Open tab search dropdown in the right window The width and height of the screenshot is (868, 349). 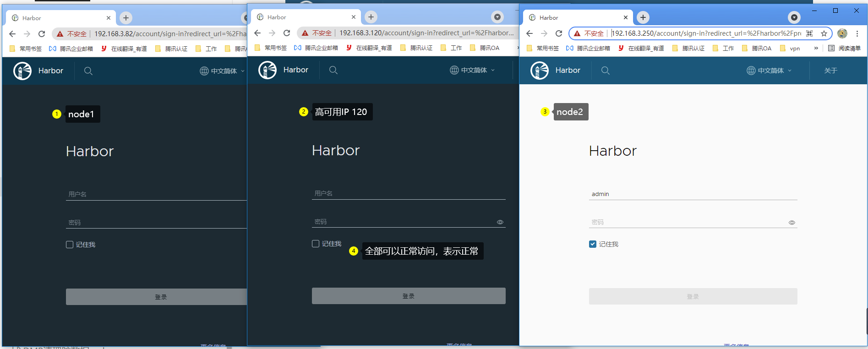point(794,17)
